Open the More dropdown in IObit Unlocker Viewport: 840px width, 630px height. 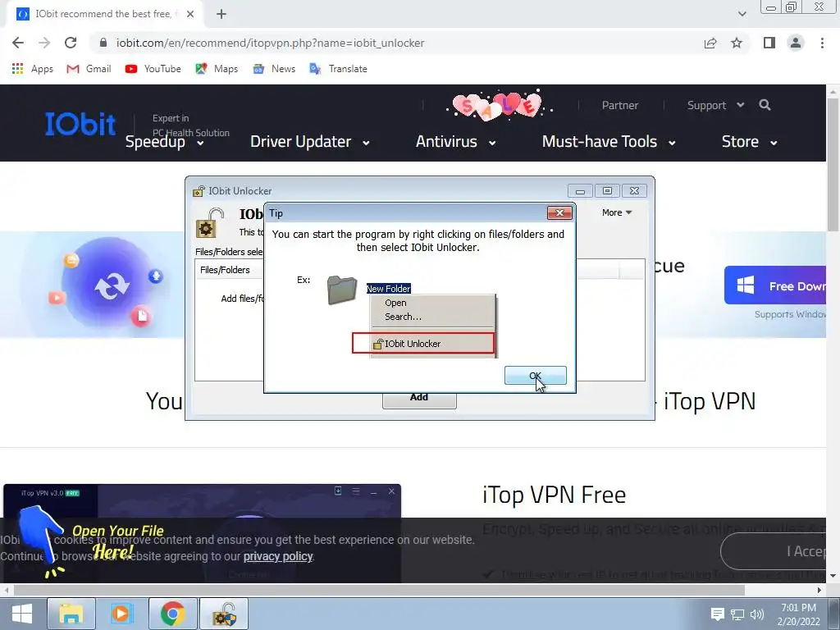[x=617, y=212]
